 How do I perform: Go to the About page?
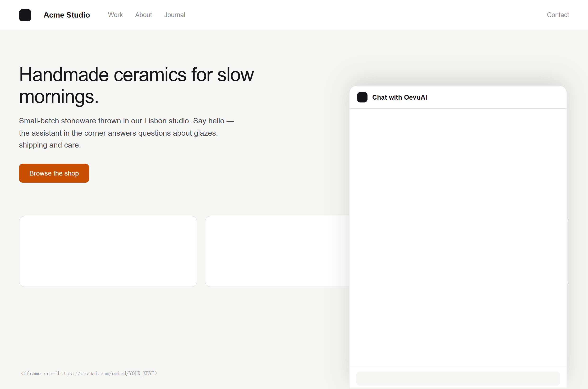click(143, 15)
